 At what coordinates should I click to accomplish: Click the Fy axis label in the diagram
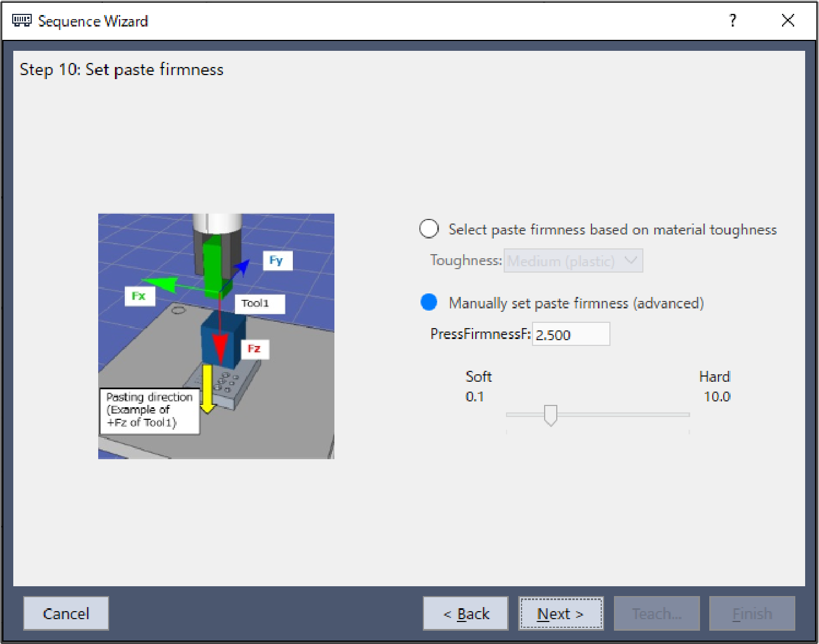click(277, 260)
